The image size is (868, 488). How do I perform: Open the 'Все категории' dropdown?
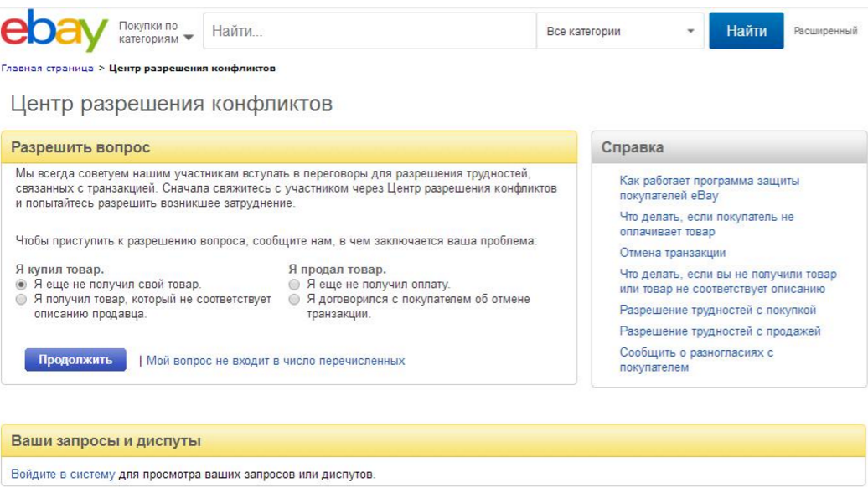tap(620, 31)
